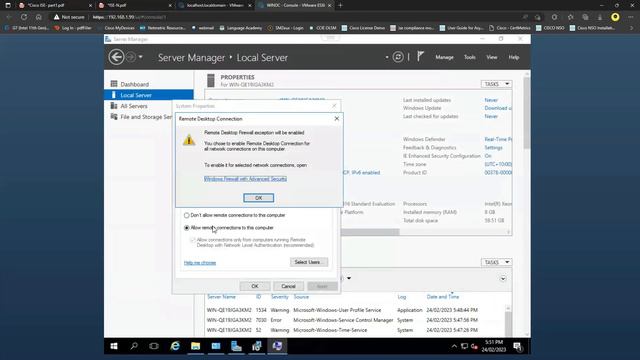640x360 pixels.
Task: Click the browser Home icon
Action: (x=38, y=17)
